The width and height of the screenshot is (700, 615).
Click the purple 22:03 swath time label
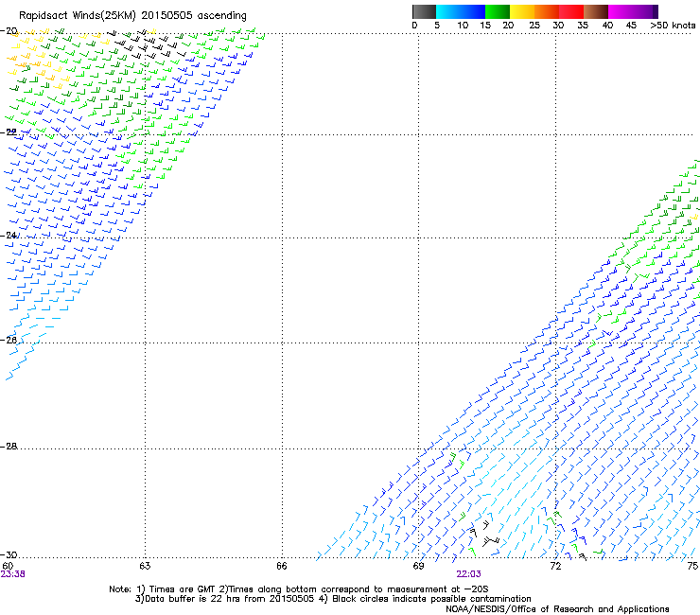pyautogui.click(x=469, y=574)
